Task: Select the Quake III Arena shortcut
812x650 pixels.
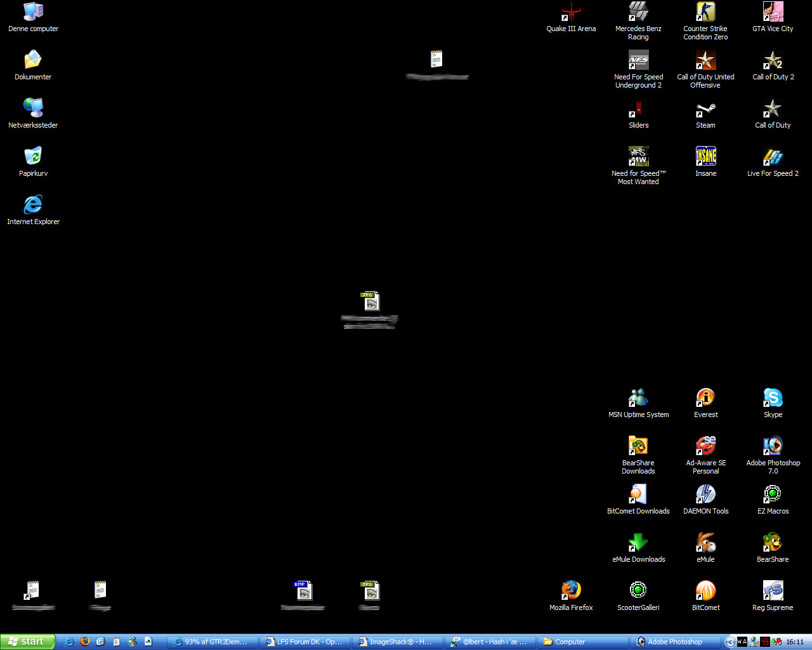Action: pyautogui.click(x=571, y=17)
